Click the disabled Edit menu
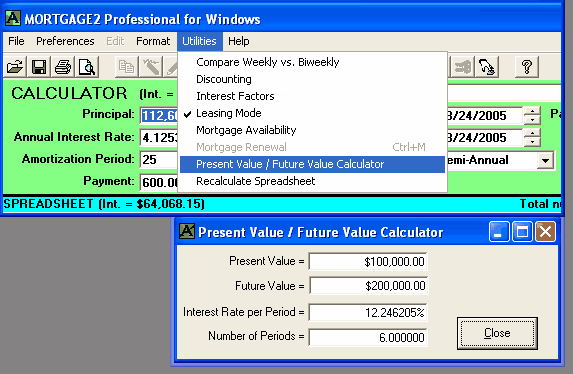Screen dimensions: 573x374 coord(115,41)
